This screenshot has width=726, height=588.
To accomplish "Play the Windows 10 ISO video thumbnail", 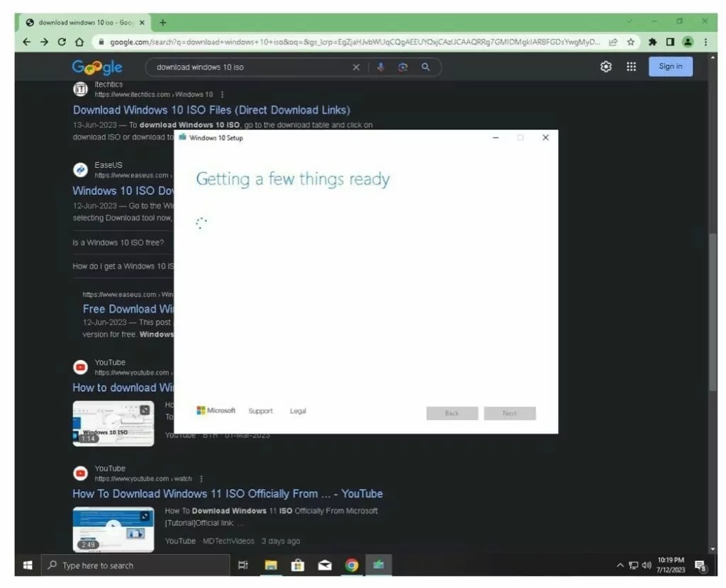I will pyautogui.click(x=113, y=424).
